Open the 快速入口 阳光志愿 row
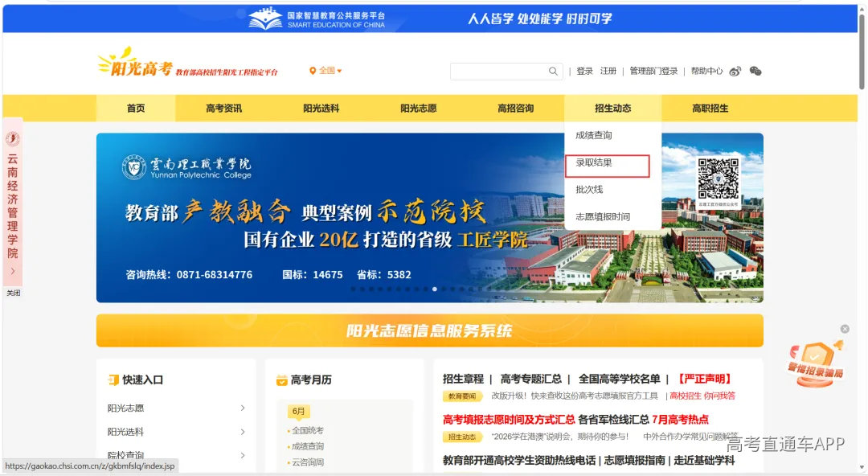 [176, 408]
